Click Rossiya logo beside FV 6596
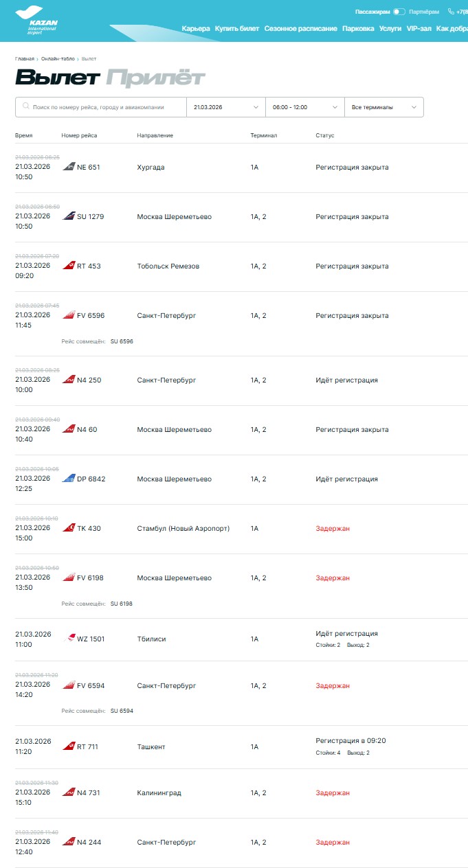This screenshot has width=468, height=868. [68, 315]
